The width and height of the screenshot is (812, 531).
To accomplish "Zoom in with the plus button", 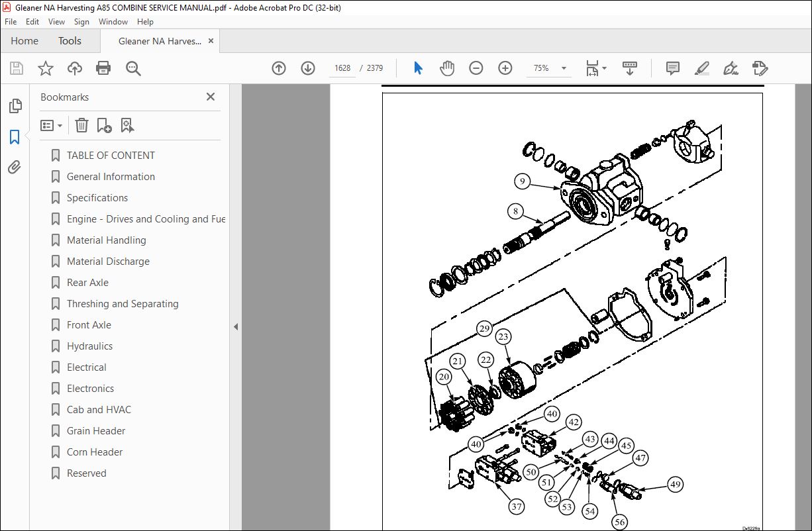I will tap(505, 68).
